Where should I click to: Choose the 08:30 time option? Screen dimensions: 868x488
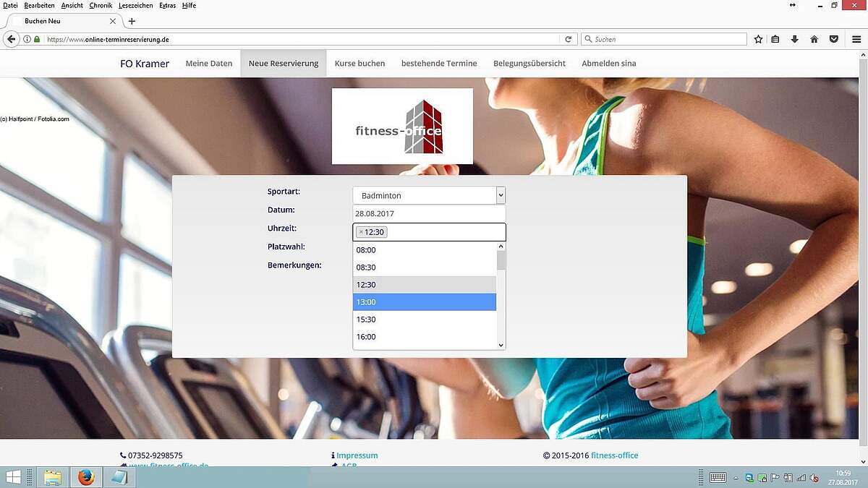tap(425, 267)
